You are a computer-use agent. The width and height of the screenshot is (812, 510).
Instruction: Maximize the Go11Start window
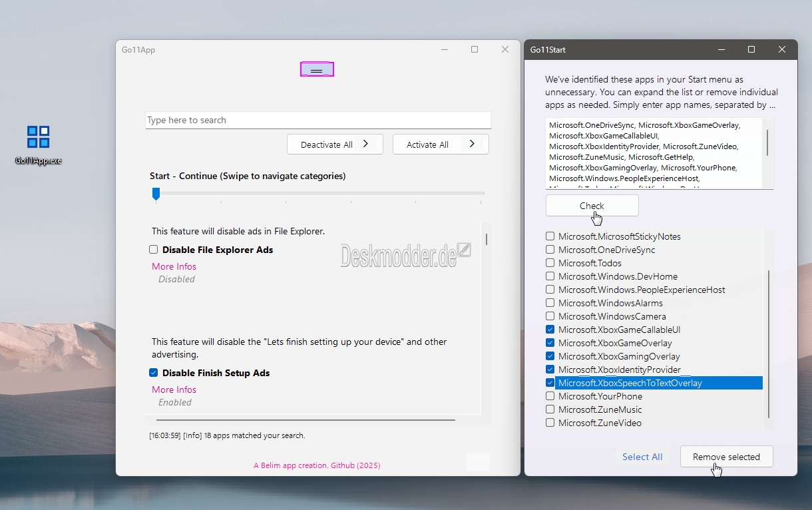pyautogui.click(x=751, y=50)
